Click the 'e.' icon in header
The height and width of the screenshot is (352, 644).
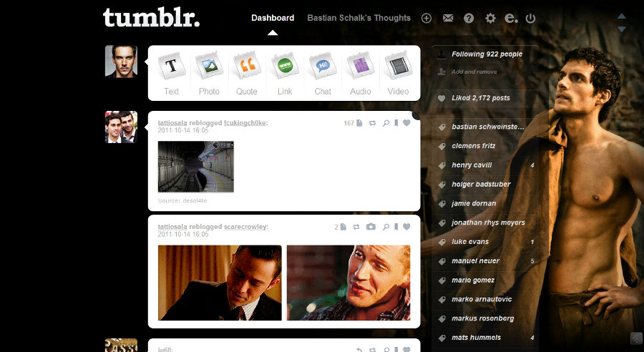click(x=510, y=18)
